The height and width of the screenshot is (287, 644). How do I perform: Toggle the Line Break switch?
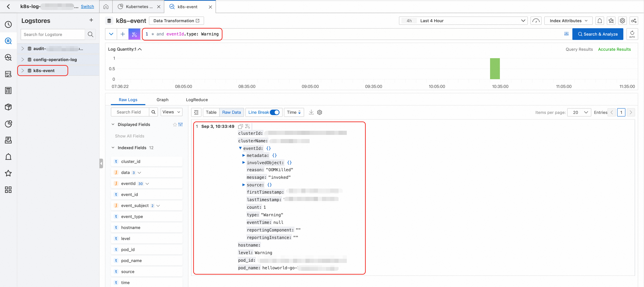coord(274,112)
